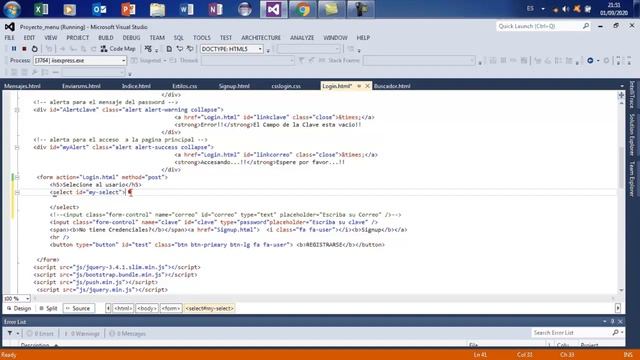
Task: Pause debugging with the Break All icon
Action: tap(14, 49)
